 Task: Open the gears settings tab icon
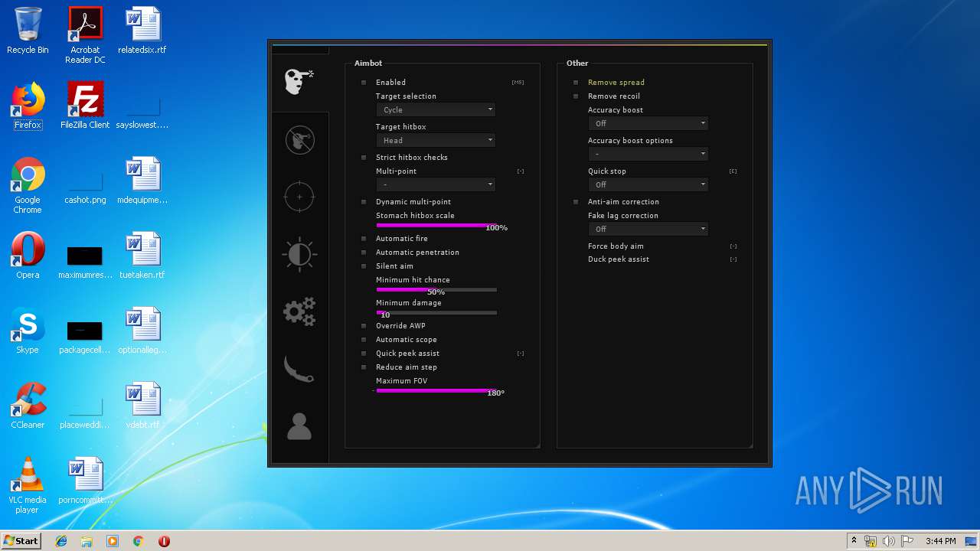coord(299,312)
